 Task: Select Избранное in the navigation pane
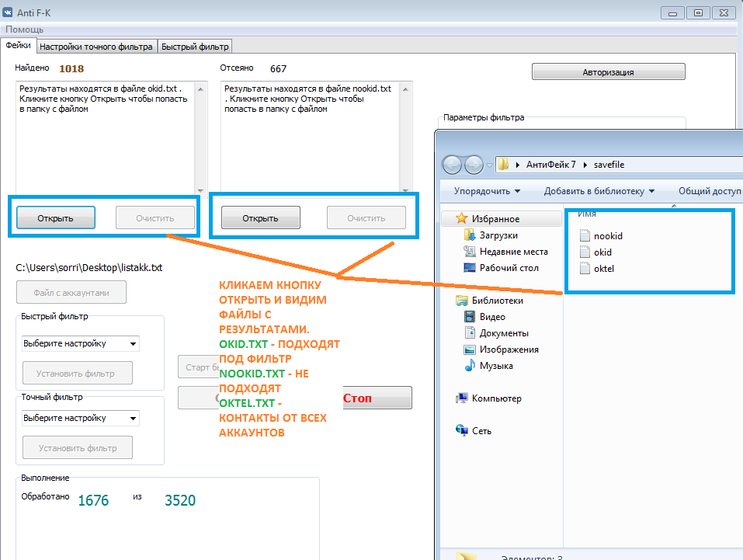coord(495,218)
